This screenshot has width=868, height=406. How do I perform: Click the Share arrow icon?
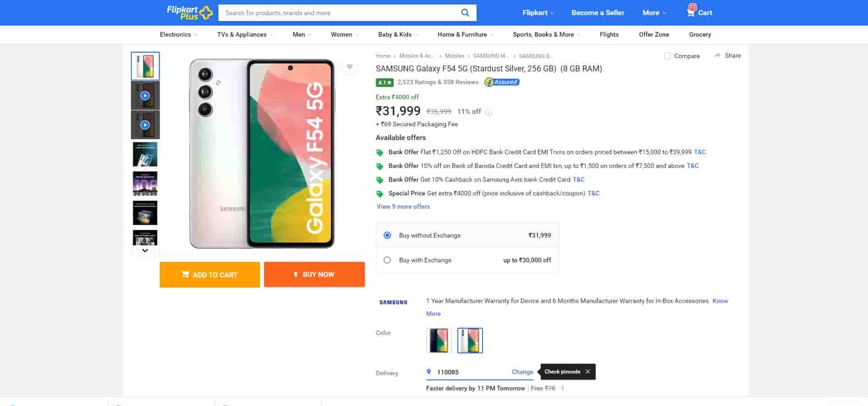717,55
